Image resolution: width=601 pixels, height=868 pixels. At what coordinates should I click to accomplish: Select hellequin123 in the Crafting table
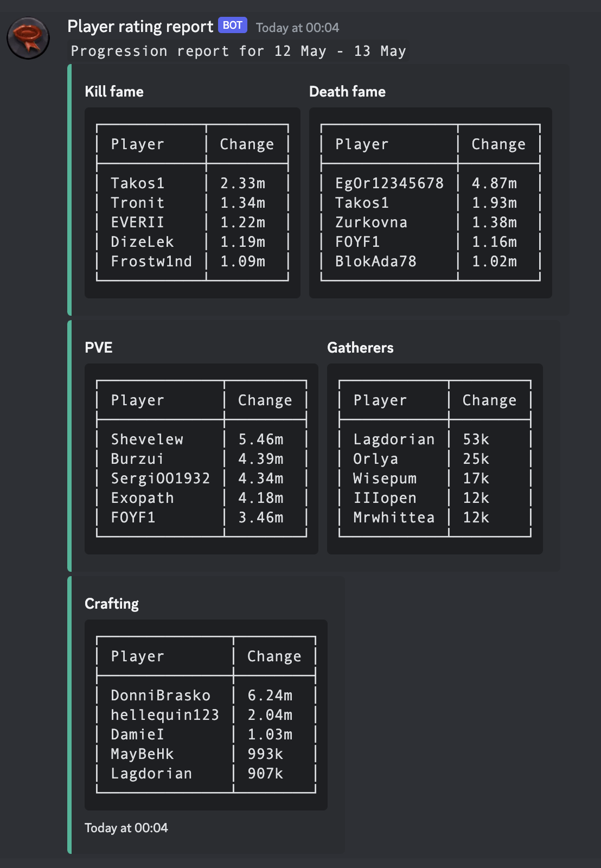click(x=165, y=715)
